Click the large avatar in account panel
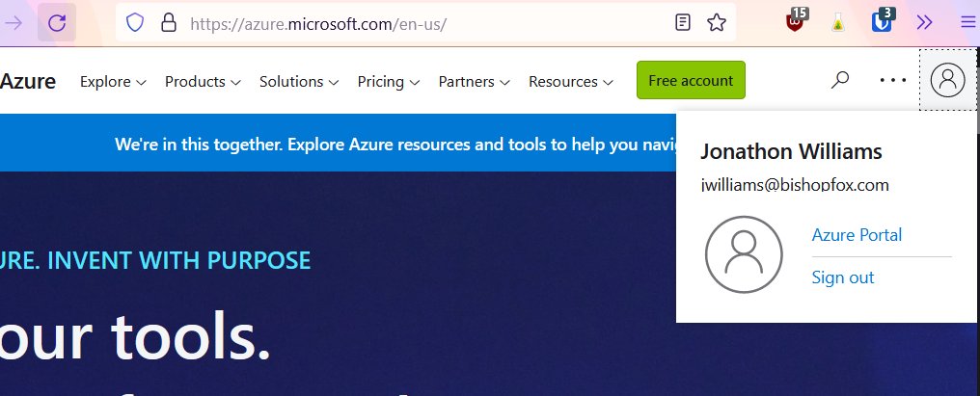980x396 pixels. tap(744, 254)
